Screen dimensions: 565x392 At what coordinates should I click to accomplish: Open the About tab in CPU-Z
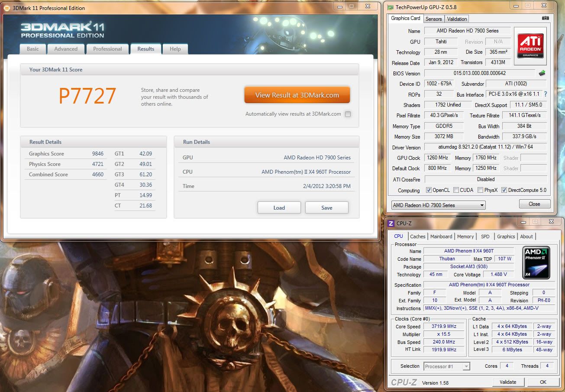(x=526, y=236)
